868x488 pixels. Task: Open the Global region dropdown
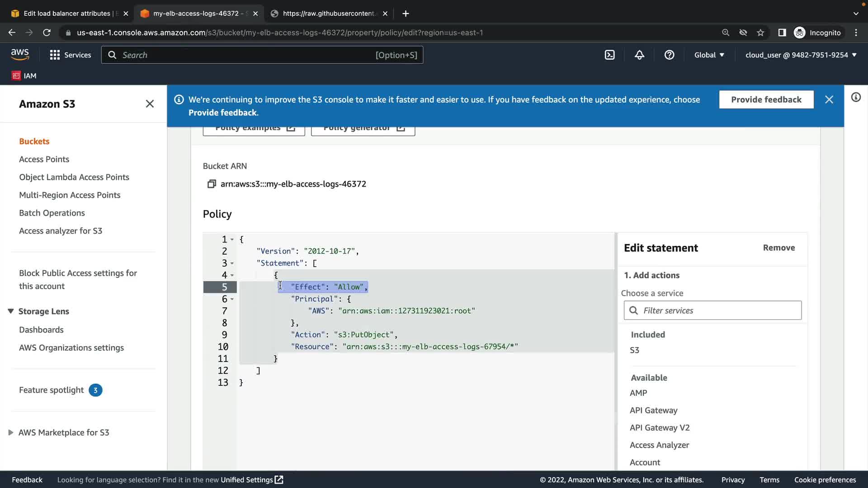click(x=709, y=55)
